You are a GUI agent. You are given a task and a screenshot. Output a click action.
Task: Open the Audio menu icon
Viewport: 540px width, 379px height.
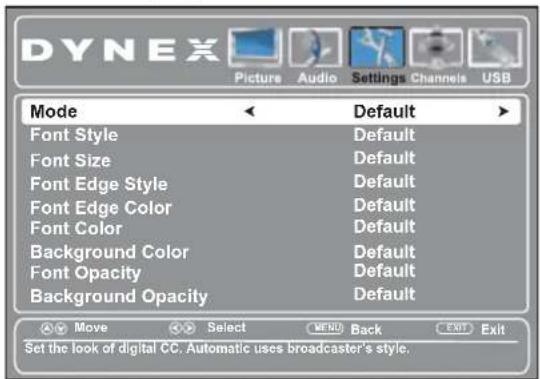tap(315, 48)
